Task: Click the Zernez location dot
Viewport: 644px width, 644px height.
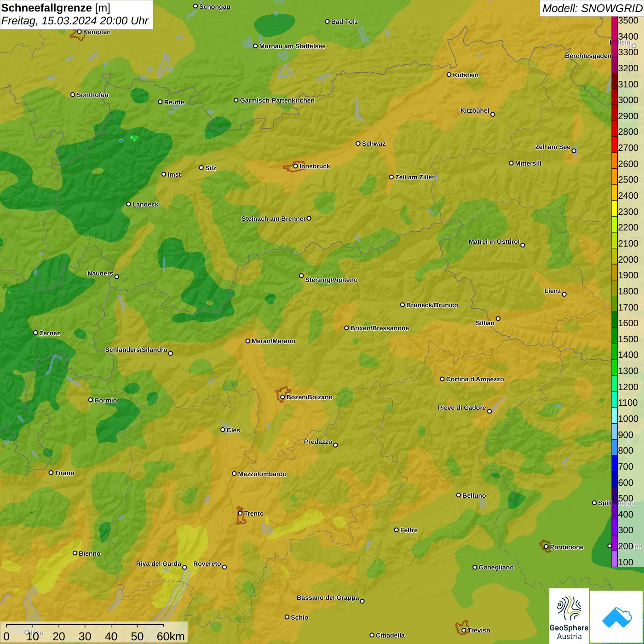Action: pos(35,333)
